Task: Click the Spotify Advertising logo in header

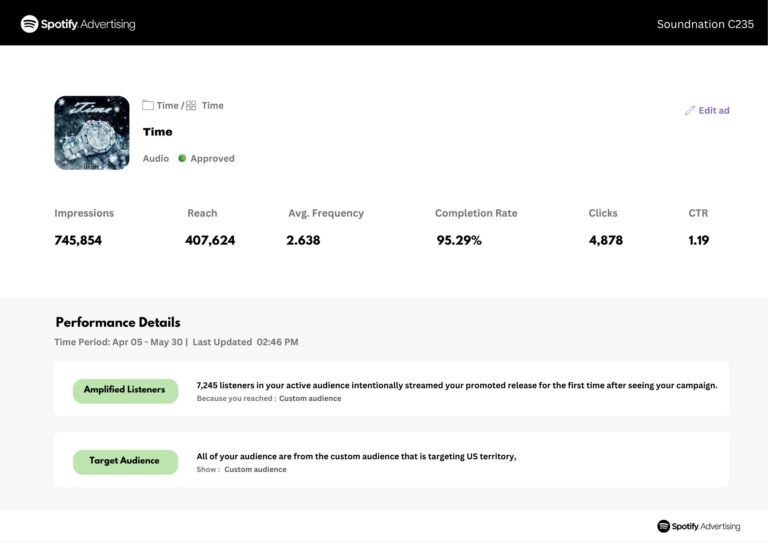Action: point(78,24)
